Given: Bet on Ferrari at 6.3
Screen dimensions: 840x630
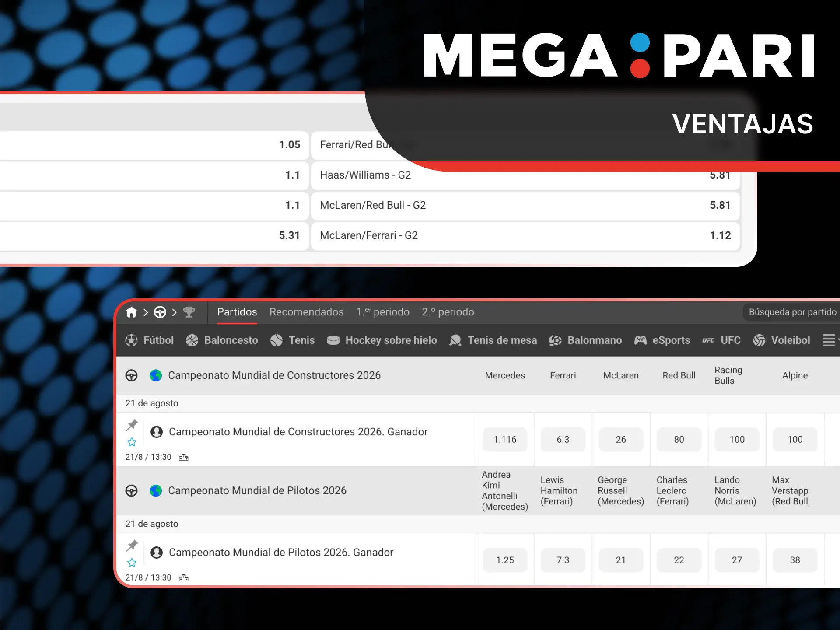Looking at the screenshot, I should [x=563, y=440].
